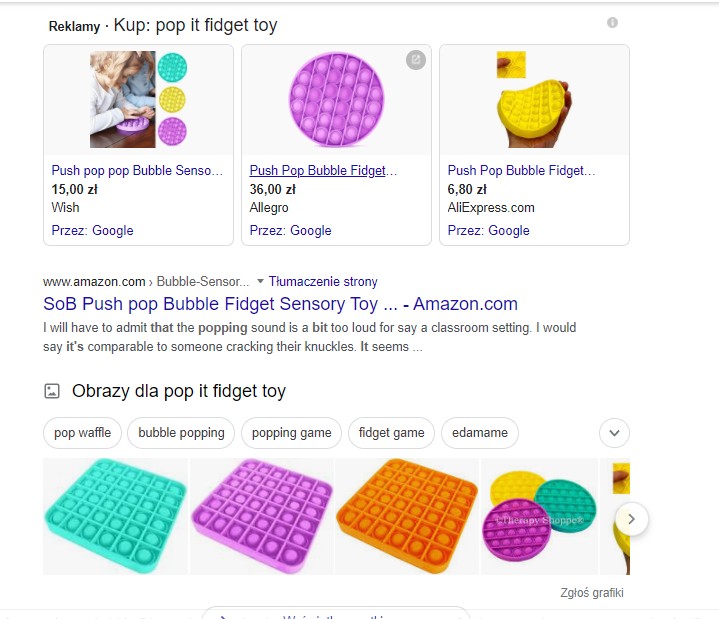Screen dimensions: 719x619
Task: Pick the "fidget game" filter chip
Action: [x=391, y=433]
